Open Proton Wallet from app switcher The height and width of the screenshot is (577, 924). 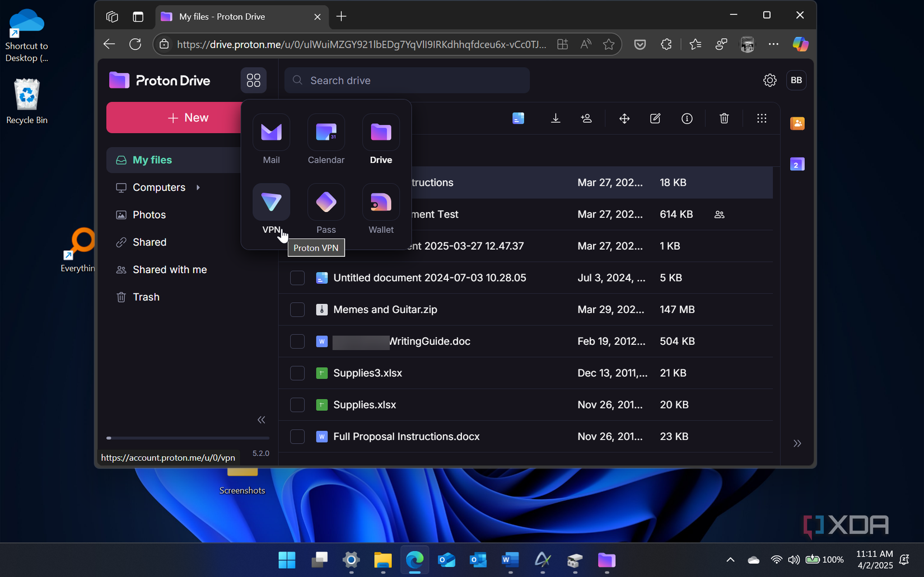381,209
